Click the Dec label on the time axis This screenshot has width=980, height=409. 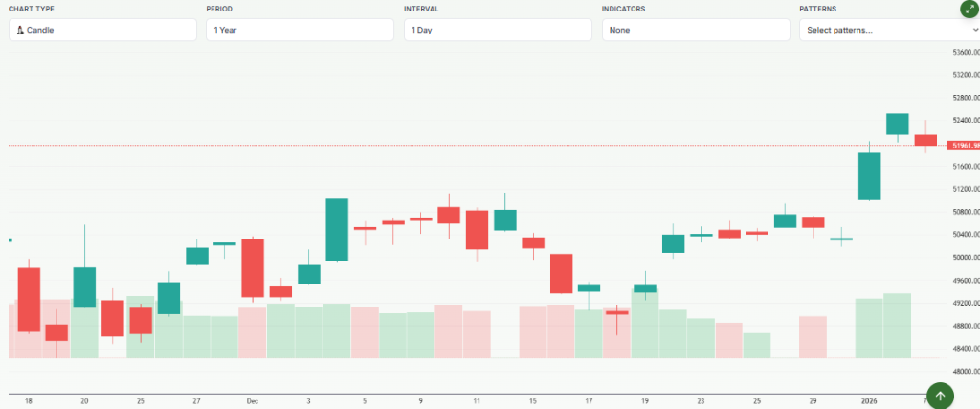(252, 401)
